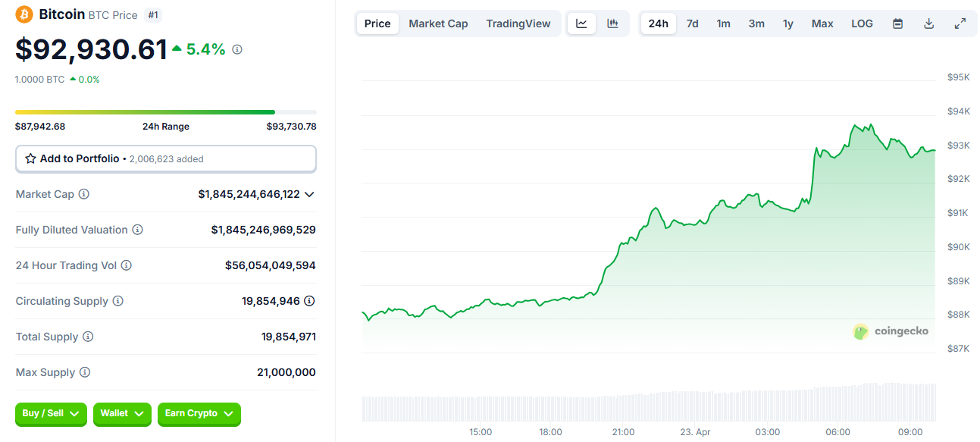Select the 7d time range
This screenshot has height=442, width=980.
[692, 24]
